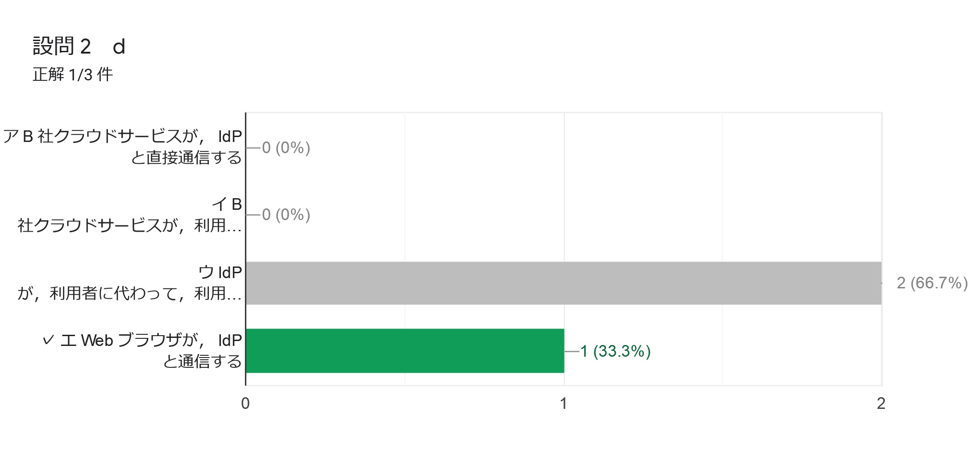Click the axis tick label 2
The width and height of the screenshot is (980, 466).
pyautogui.click(x=881, y=404)
